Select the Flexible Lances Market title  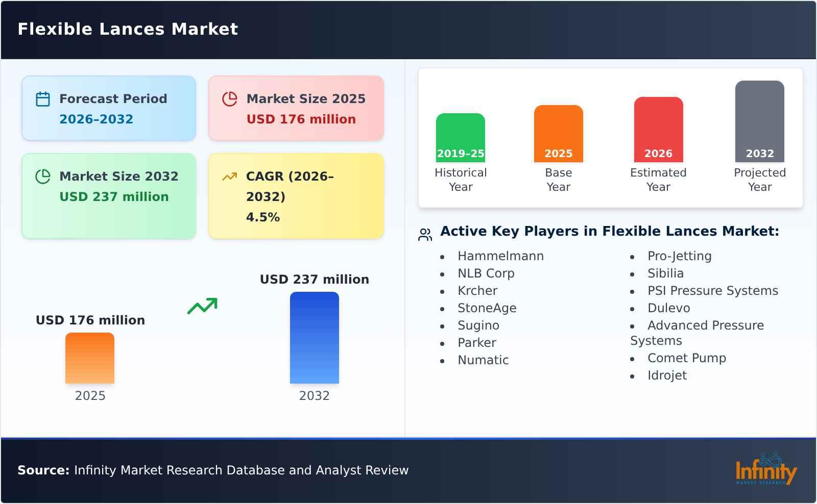128,29
